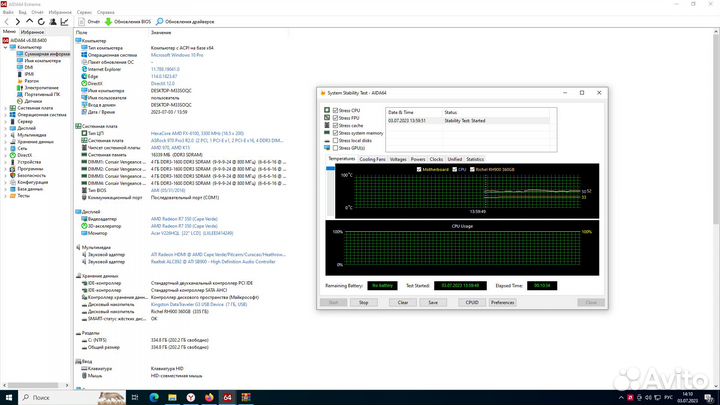Click the CPUID button

(x=472, y=303)
